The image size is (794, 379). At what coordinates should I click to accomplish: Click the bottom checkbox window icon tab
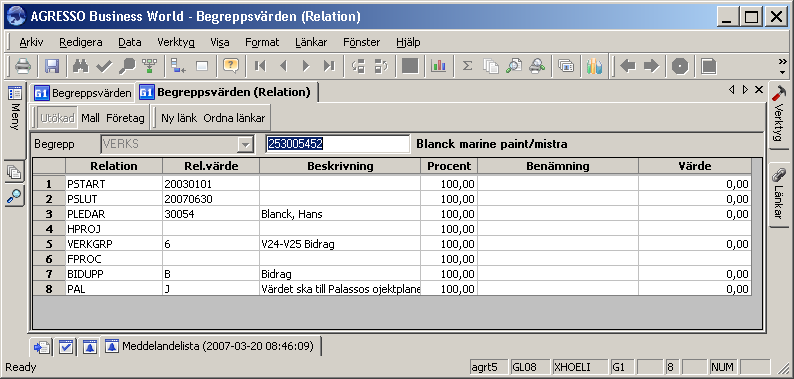click(x=66, y=347)
